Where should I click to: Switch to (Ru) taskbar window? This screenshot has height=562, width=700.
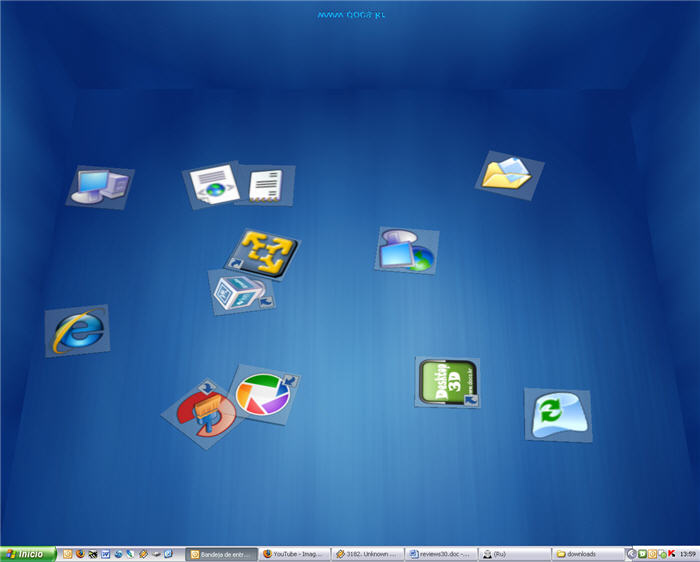click(515, 554)
